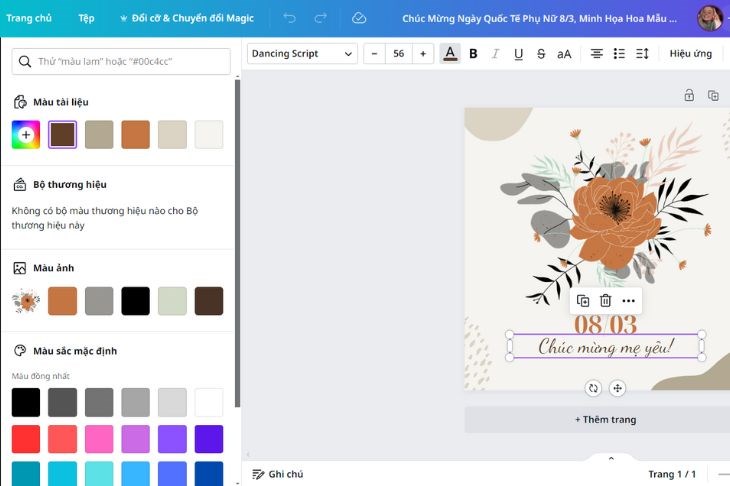Open the line spacing icon
This screenshot has width=730, height=486.
coord(643,54)
